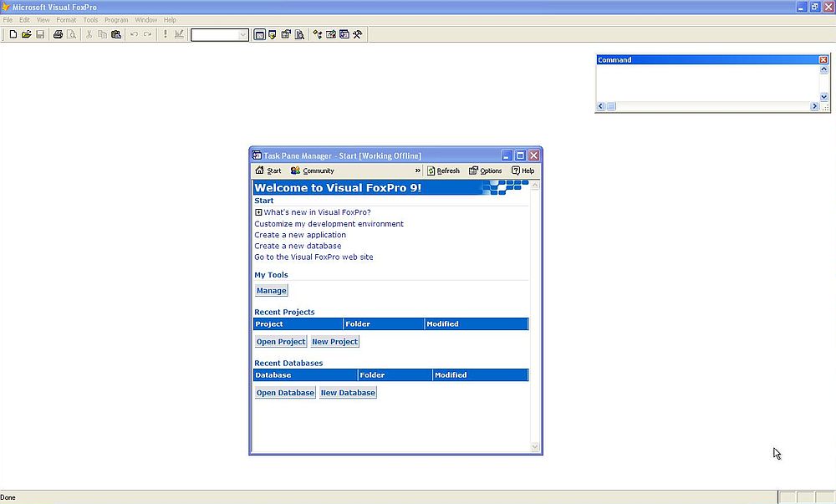Viewport: 836px width, 504px height.
Task: Click the Open Database button
Action: (285, 393)
